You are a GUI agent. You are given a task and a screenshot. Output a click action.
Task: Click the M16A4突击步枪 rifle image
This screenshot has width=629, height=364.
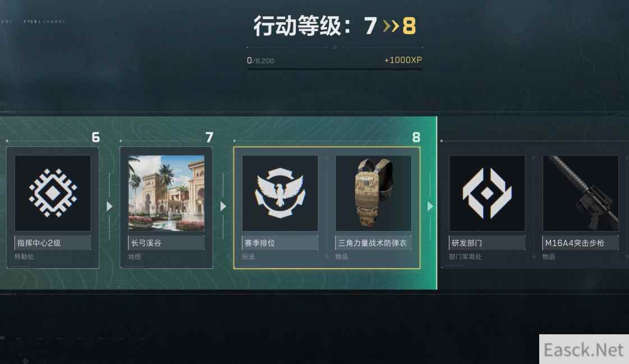(x=580, y=193)
